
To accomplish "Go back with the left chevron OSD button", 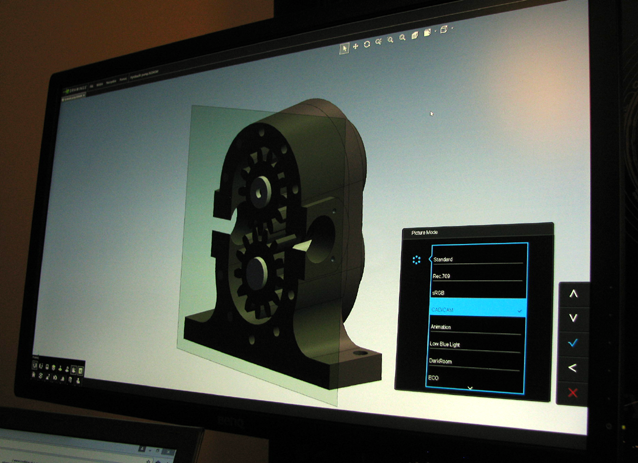I will (x=572, y=368).
